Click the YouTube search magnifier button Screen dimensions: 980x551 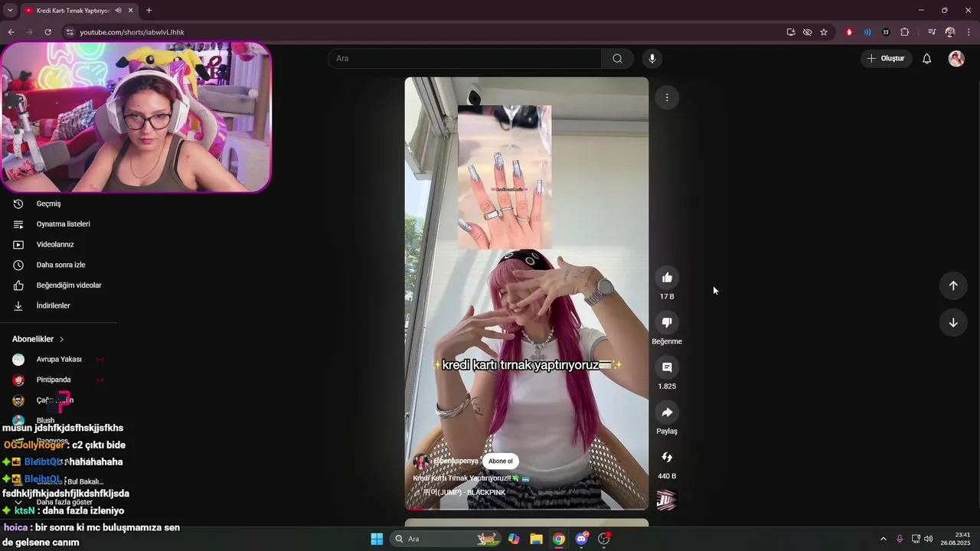pyautogui.click(x=617, y=59)
